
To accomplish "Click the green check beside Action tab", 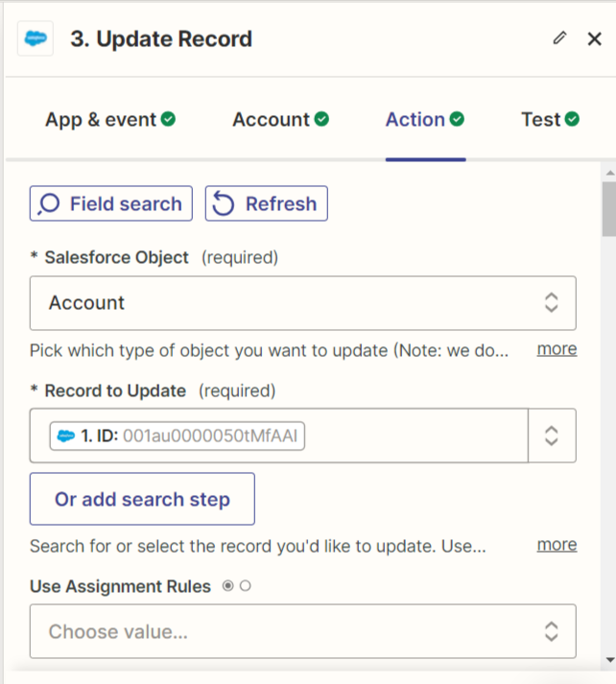I will pos(457,119).
